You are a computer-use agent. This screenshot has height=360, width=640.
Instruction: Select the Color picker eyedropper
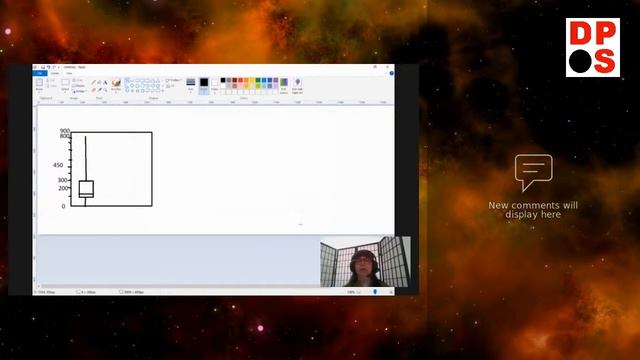pyautogui.click(x=99, y=90)
